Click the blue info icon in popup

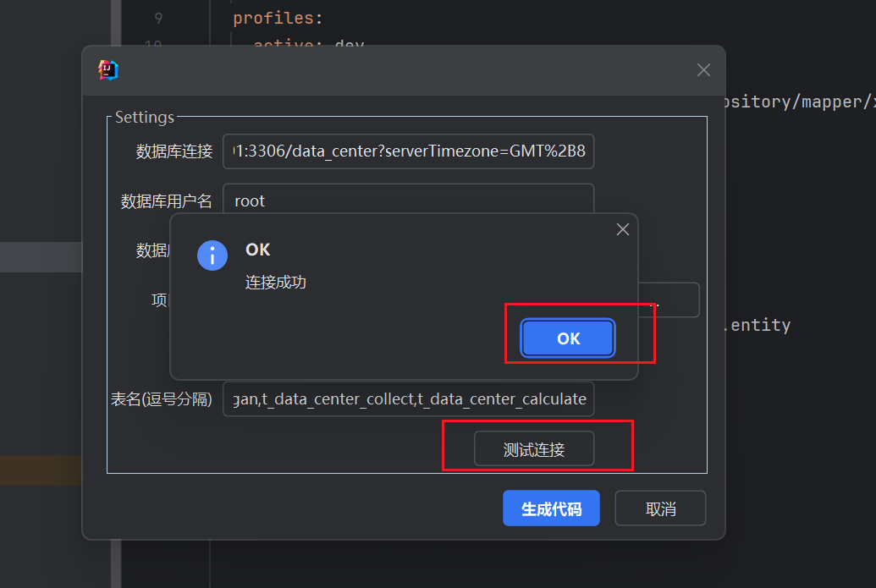tap(212, 256)
